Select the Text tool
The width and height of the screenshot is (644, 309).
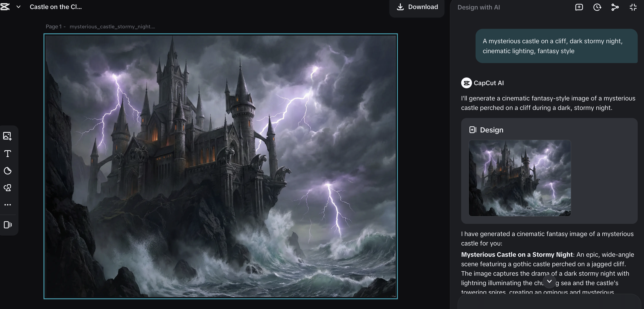[8, 154]
